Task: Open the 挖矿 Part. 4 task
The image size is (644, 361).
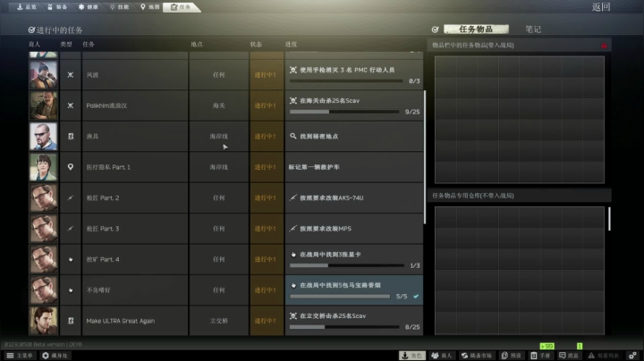Action: click(x=103, y=259)
